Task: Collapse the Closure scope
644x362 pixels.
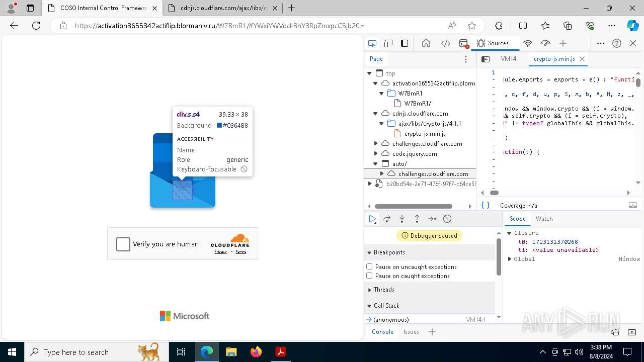Action: pyautogui.click(x=510, y=233)
